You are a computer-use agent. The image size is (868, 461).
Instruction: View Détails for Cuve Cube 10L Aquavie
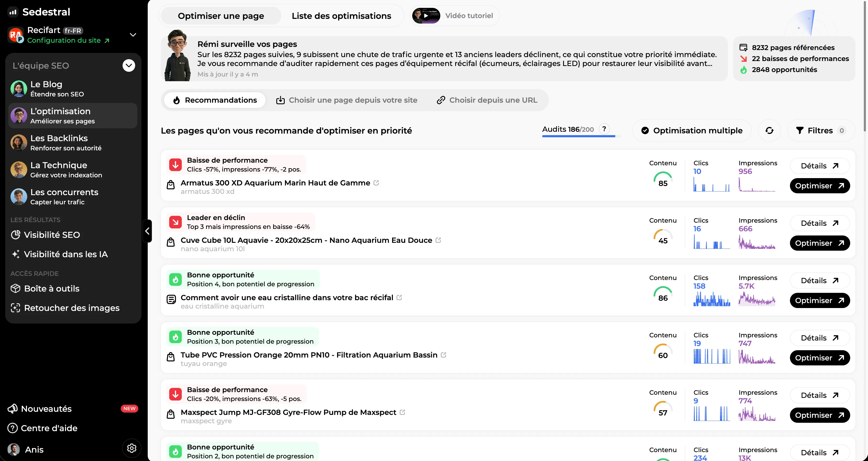pyautogui.click(x=820, y=223)
